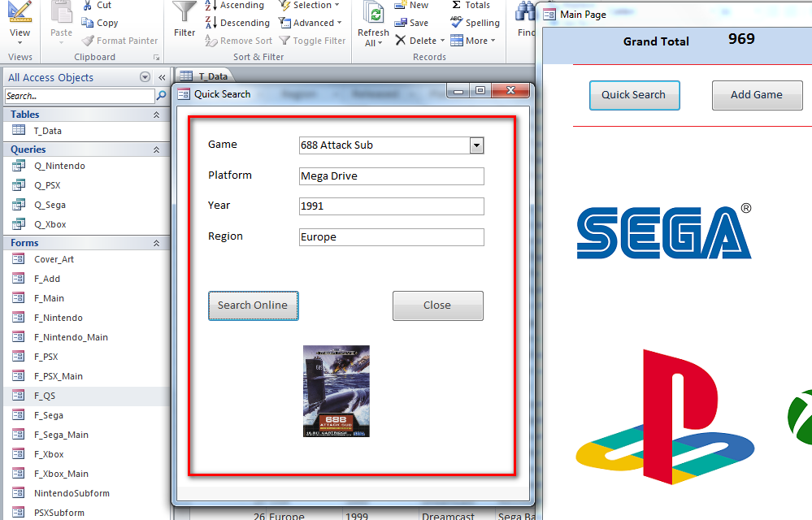Click the SEGA logo on Main Page
Screen dimensions: 812x520
(664, 232)
